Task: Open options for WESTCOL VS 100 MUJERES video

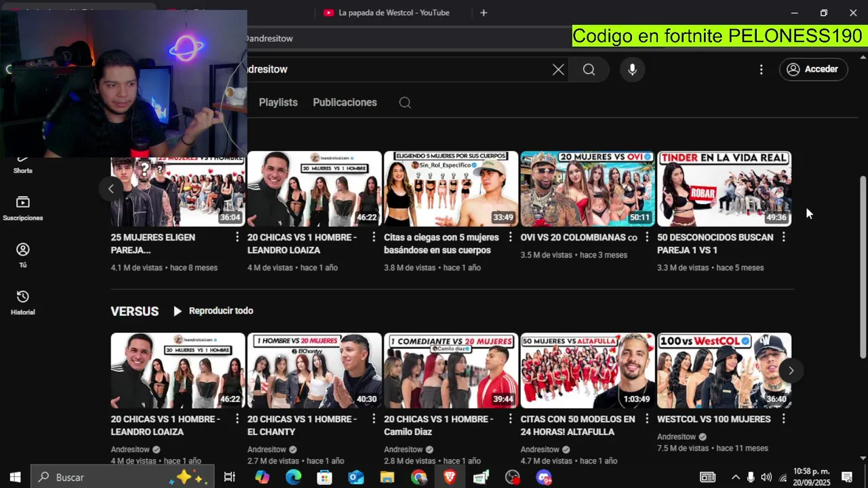Action: coord(783,419)
